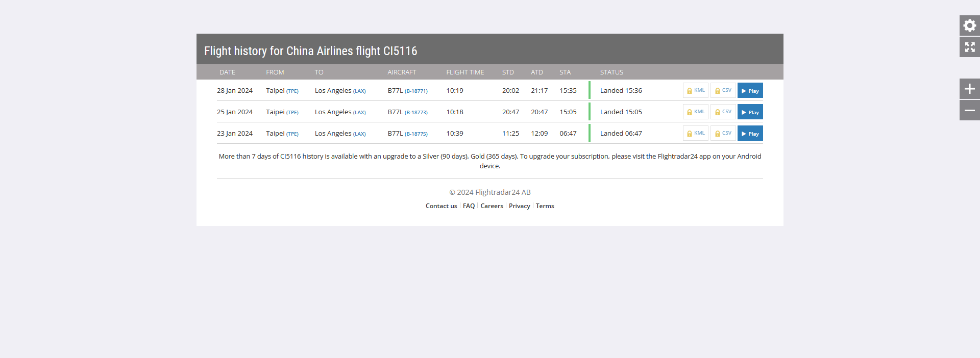Open the Careers footer link
The width and height of the screenshot is (980, 358).
tap(492, 206)
